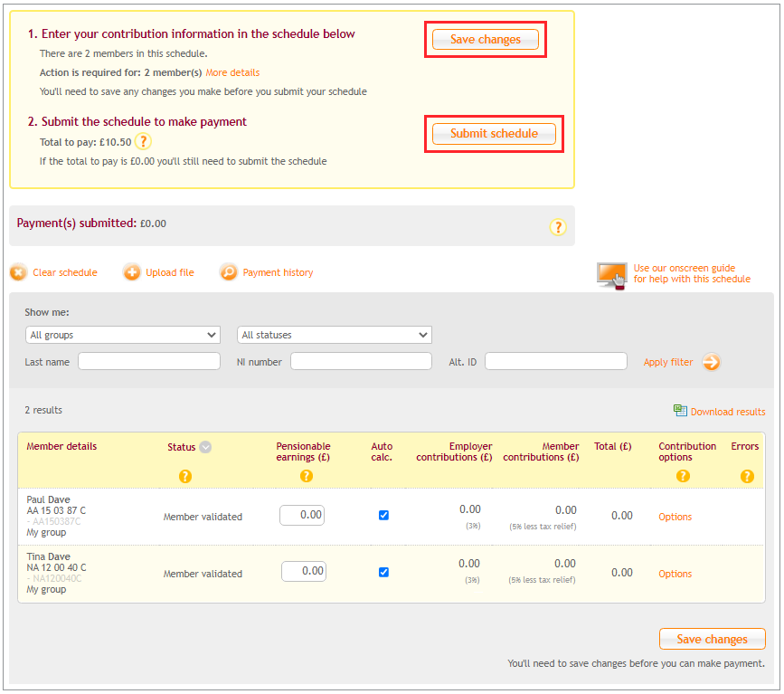This screenshot has width=784, height=694.
Task: Launch the onscreen guide
Action: point(611,273)
